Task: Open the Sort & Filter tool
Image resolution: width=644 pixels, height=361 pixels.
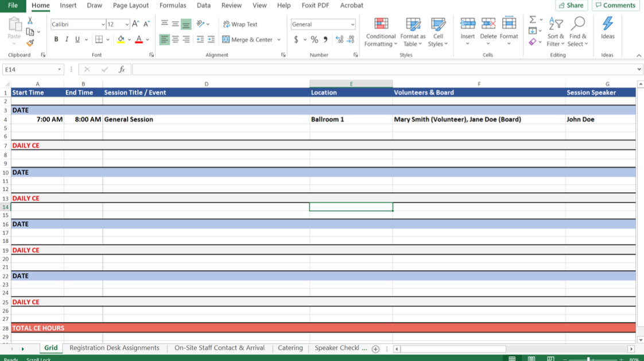Action: click(x=556, y=31)
